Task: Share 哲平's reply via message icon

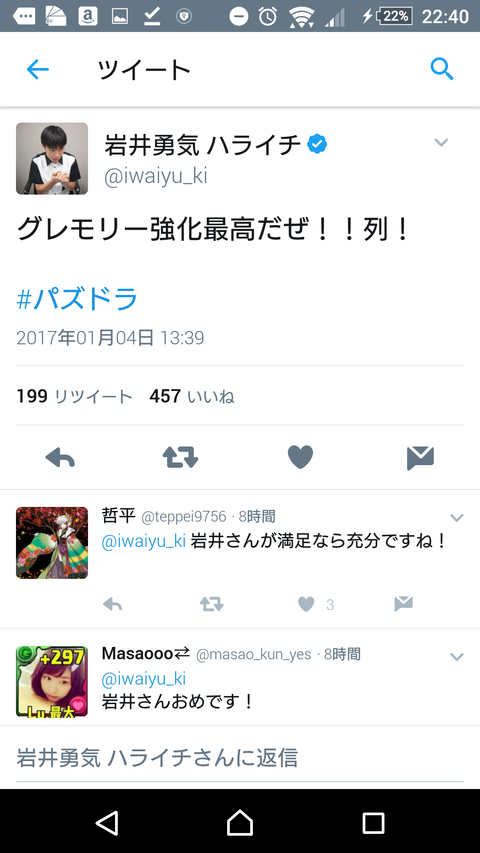Action: pos(403,604)
